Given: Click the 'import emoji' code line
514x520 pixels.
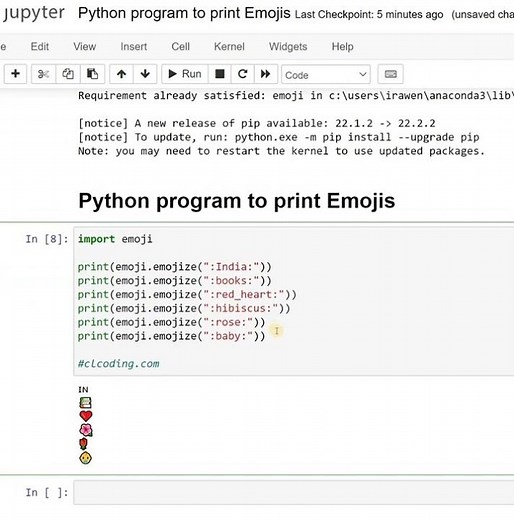Looking at the screenshot, I should 115,239.
